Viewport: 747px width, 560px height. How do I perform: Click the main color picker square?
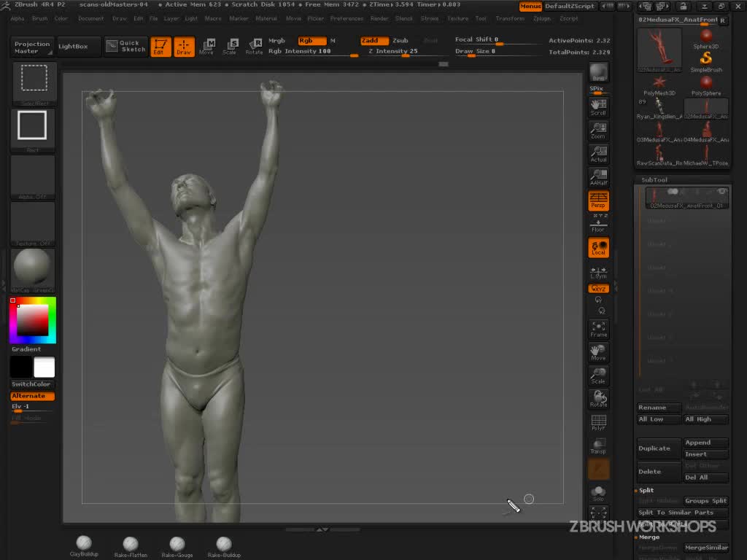[33, 319]
